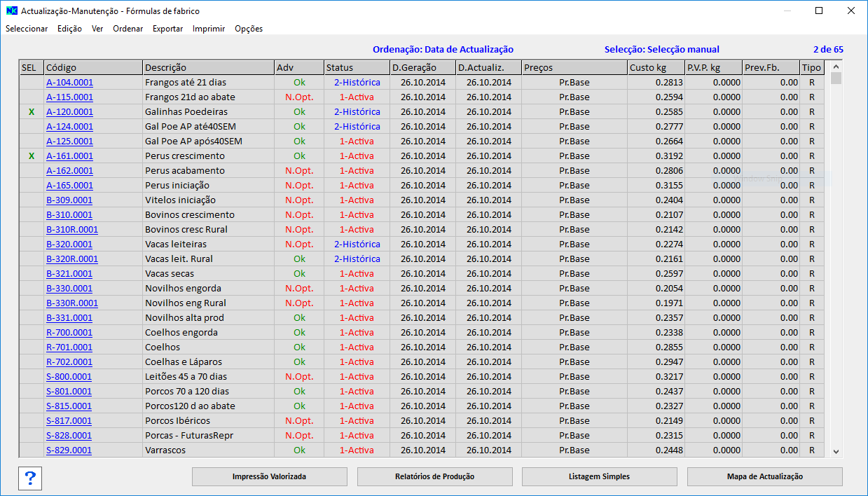Select the 'Frangos 21d ao abate' description cell
The image size is (868, 496).
click(209, 97)
